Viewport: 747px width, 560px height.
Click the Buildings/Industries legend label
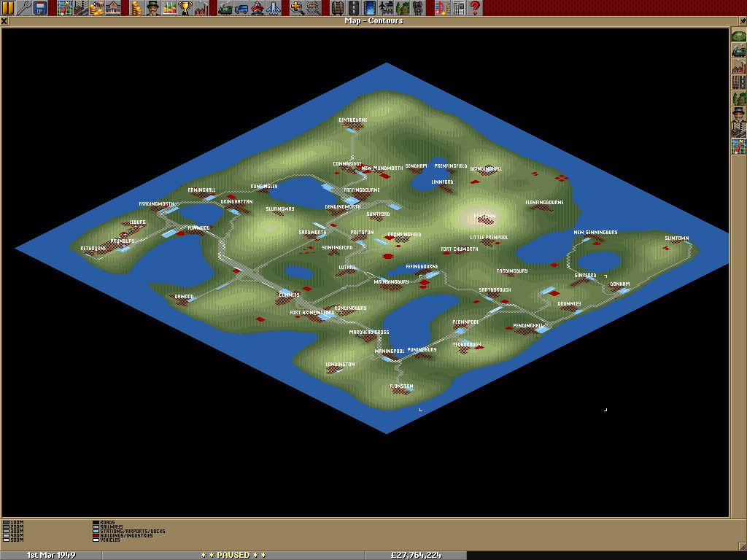click(x=127, y=536)
